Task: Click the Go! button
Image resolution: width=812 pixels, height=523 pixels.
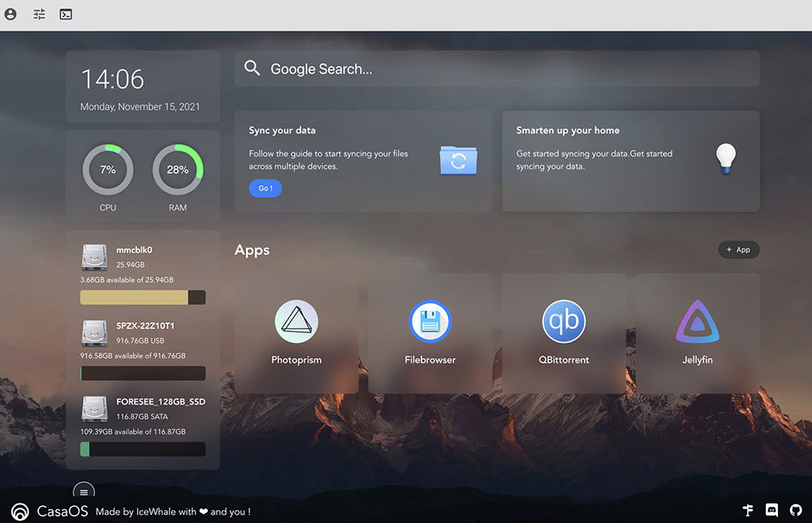Action: (266, 188)
